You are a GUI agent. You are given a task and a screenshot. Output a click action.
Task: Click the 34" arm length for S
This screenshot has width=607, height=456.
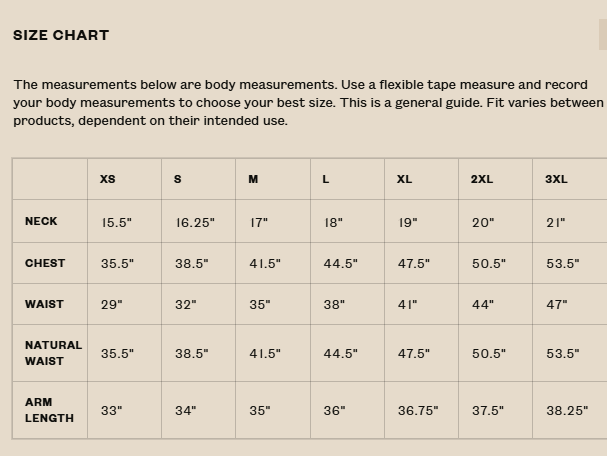(x=186, y=411)
